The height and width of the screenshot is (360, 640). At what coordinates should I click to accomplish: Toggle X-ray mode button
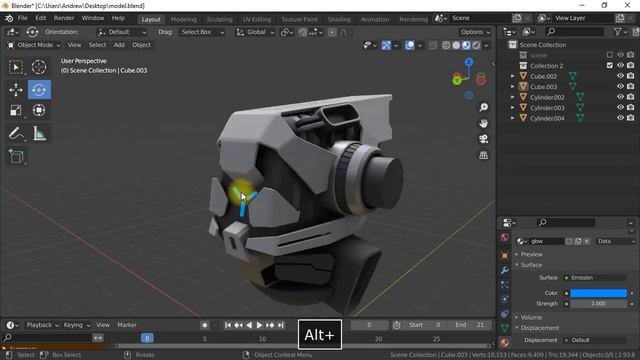[x=433, y=45]
